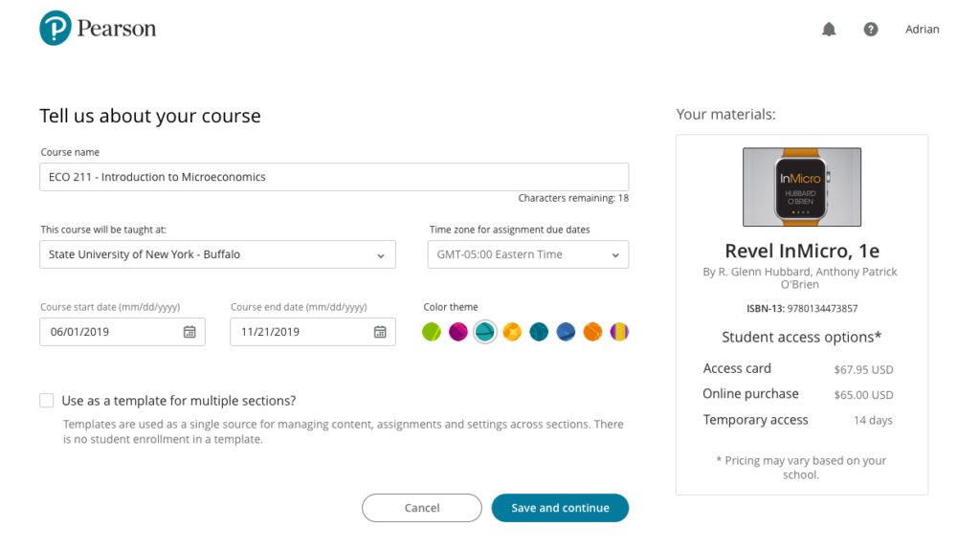
Task: Open the help question mark icon
Action: (871, 30)
